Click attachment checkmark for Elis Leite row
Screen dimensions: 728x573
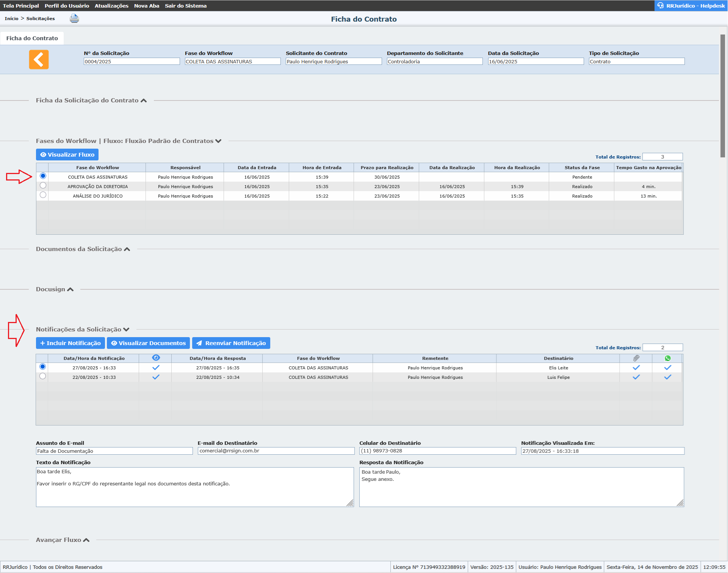click(x=636, y=367)
